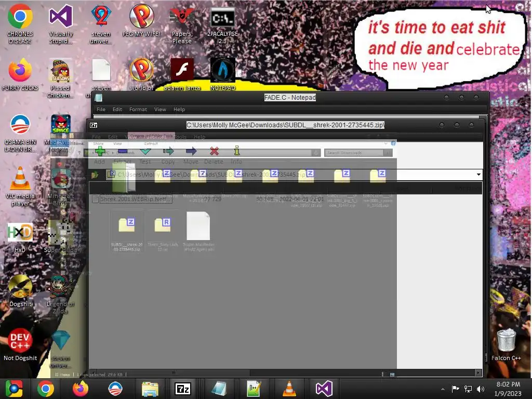532x399 pixels.
Task: Open the Edit menu in 7-Zip
Action: coord(113,137)
